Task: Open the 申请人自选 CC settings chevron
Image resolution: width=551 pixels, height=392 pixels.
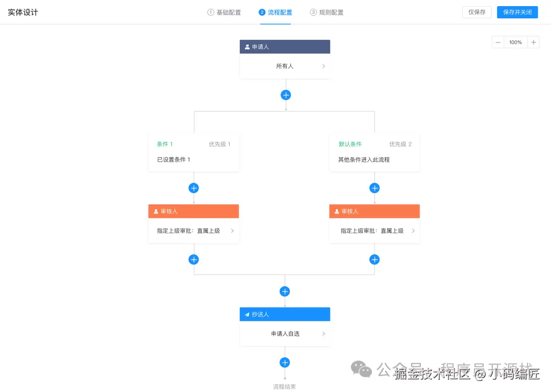Action: (x=323, y=333)
